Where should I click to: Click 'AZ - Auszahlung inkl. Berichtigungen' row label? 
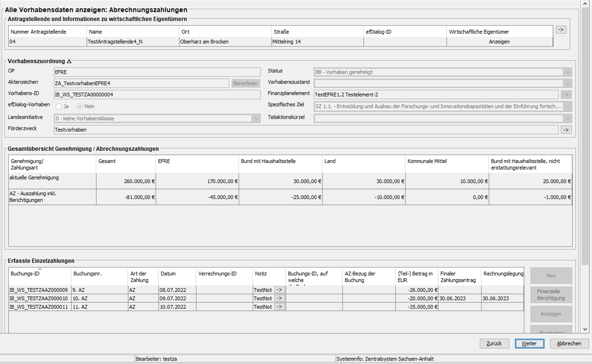click(33, 197)
